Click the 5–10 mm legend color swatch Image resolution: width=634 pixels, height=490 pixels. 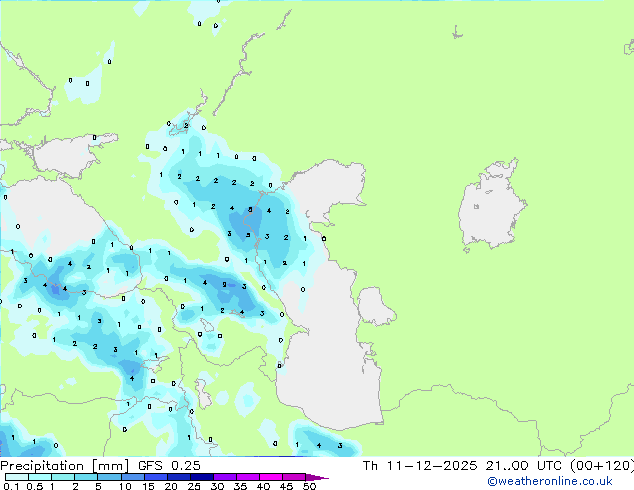(x=109, y=477)
